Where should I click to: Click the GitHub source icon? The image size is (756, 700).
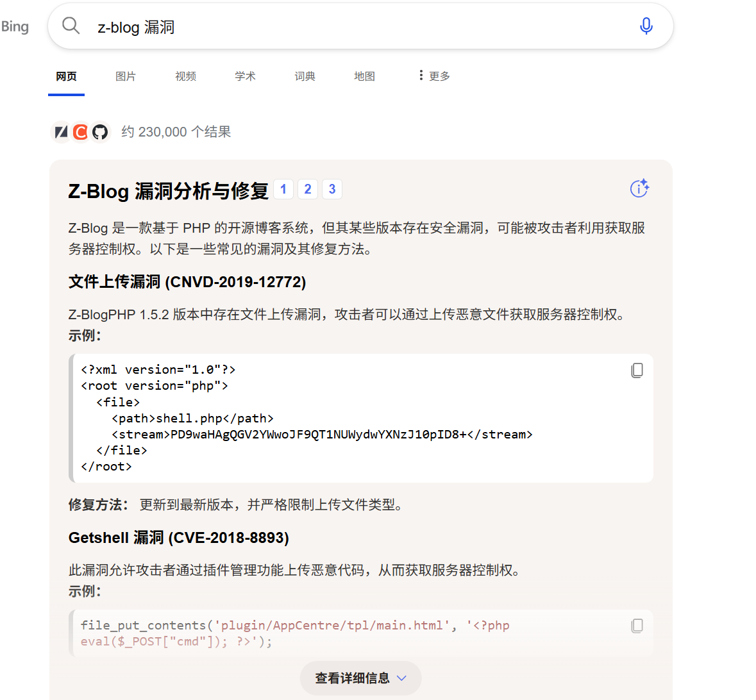click(100, 132)
